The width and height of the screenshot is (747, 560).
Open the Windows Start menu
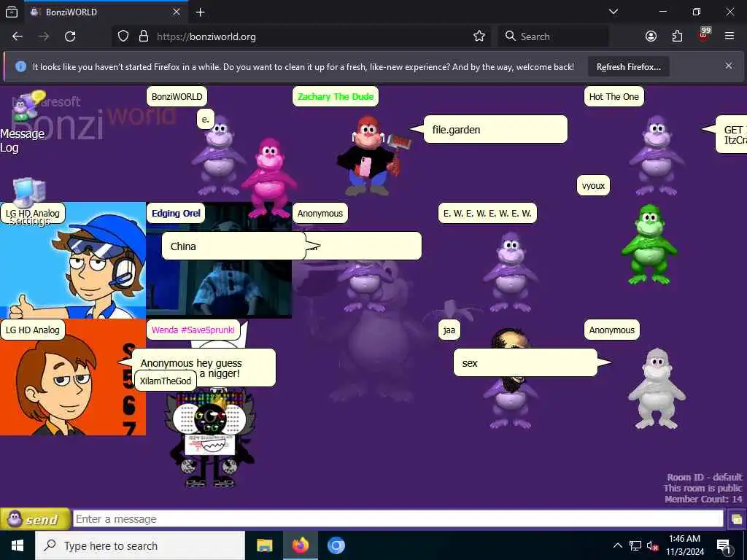tap(18, 545)
